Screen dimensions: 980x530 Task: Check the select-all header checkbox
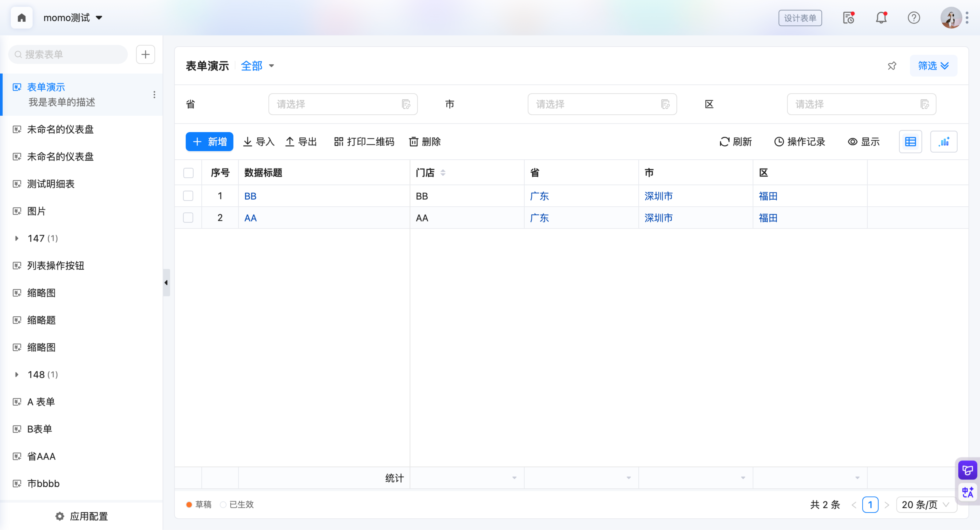coord(188,173)
